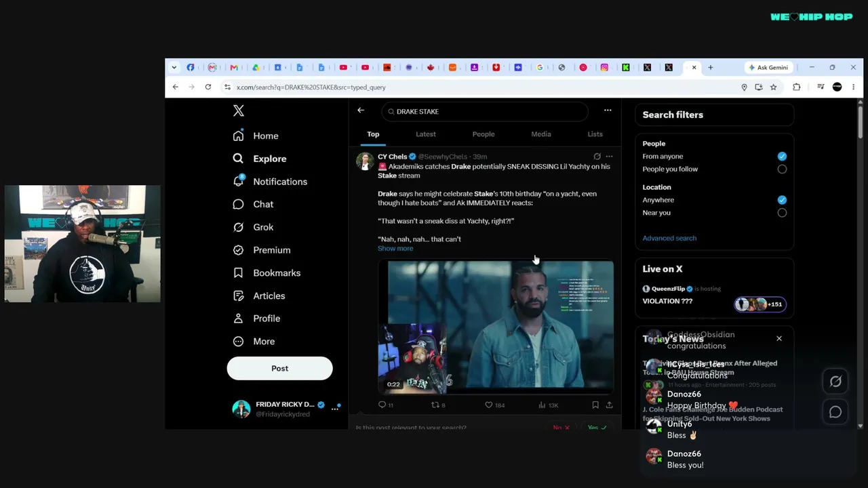Viewport: 868px width, 488px height.
Task: Open Bookmarks from the sidebar
Action: coord(267,272)
